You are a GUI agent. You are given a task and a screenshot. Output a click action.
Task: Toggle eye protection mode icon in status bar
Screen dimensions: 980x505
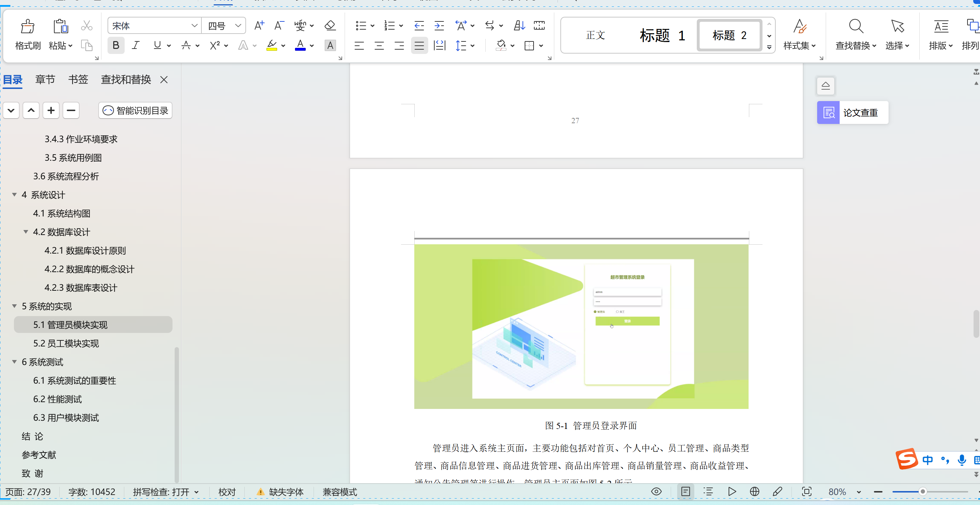pos(656,492)
